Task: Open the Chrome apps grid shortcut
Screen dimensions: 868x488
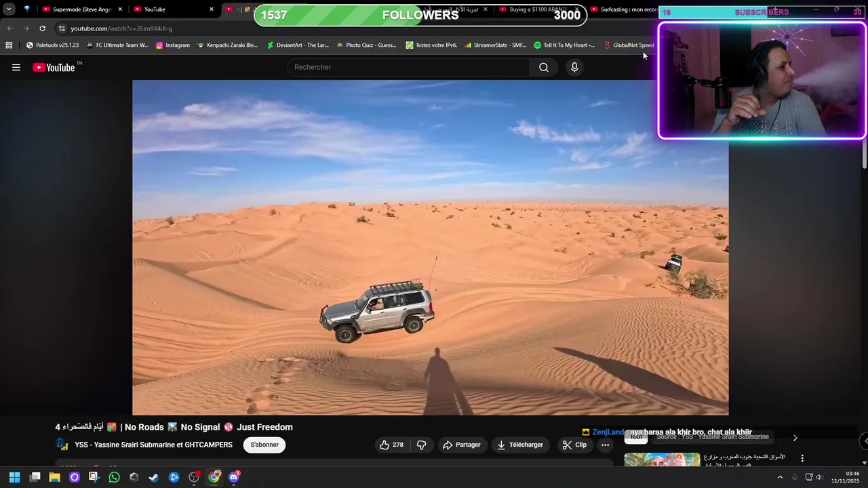Action: click(x=9, y=45)
